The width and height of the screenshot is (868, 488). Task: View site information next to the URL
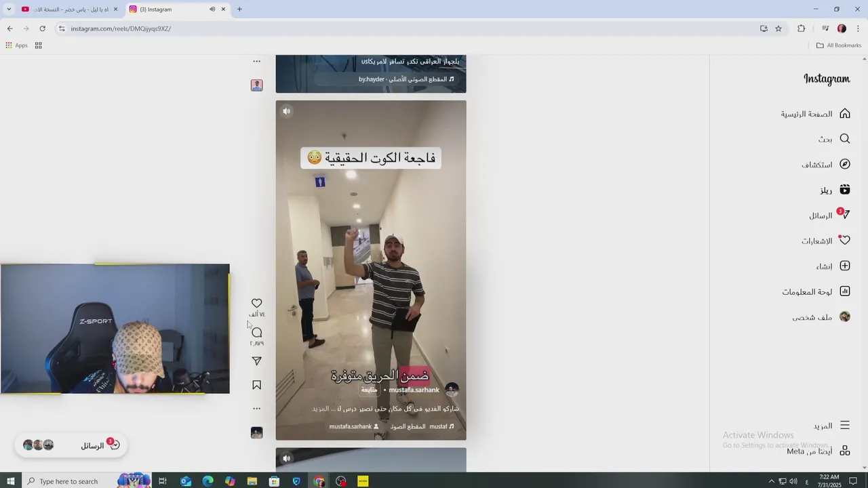coord(62,28)
